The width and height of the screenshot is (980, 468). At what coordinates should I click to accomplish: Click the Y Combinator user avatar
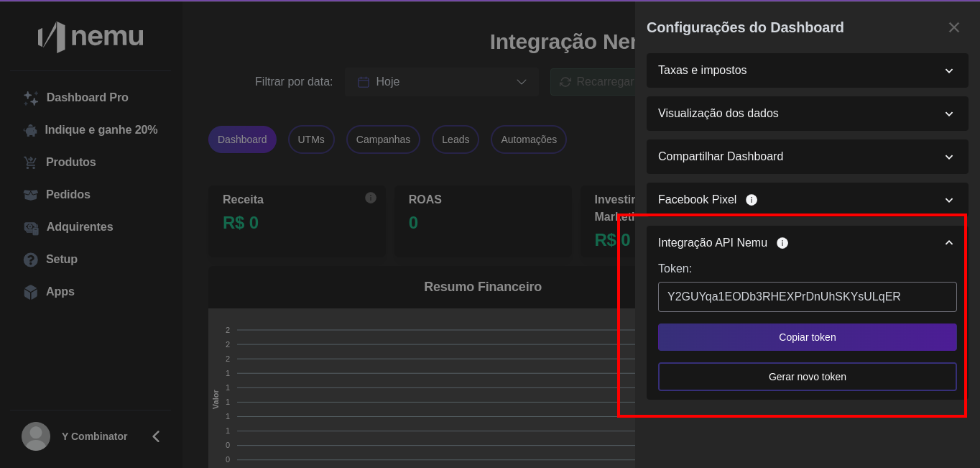[36, 436]
